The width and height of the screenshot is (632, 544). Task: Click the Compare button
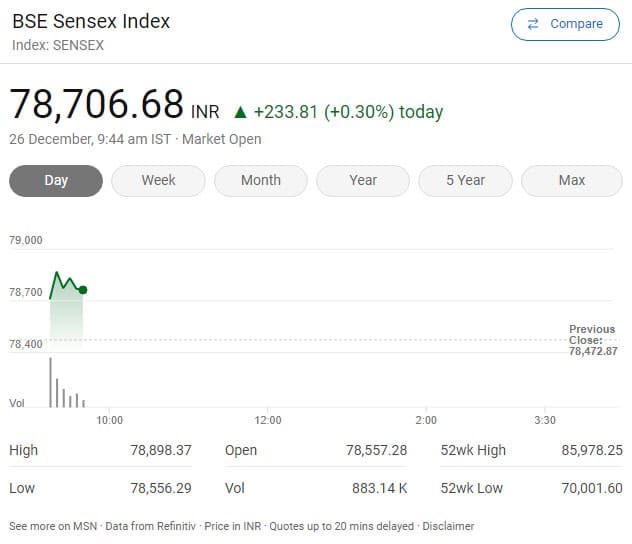(x=565, y=24)
